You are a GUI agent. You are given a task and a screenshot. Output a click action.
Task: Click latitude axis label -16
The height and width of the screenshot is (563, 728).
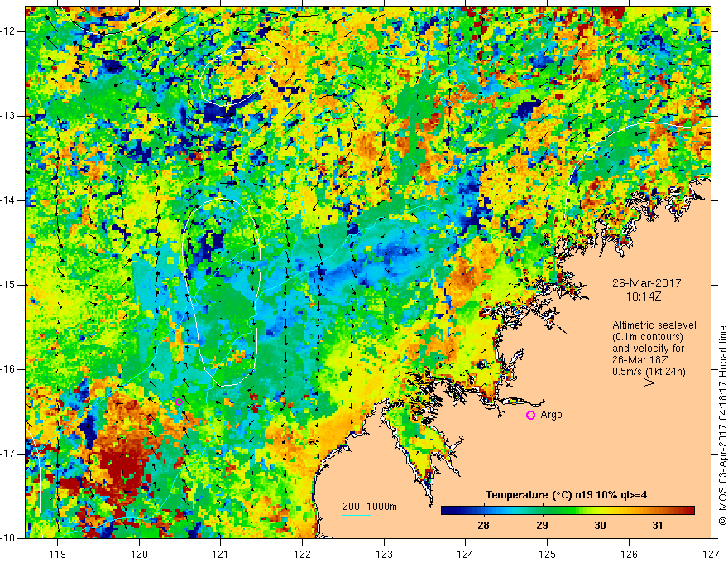pos(8,369)
